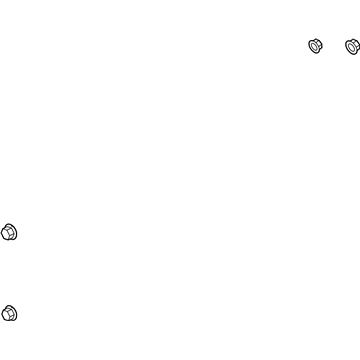Pick the upper hex nut of the left pair

pyautogui.click(x=9, y=232)
